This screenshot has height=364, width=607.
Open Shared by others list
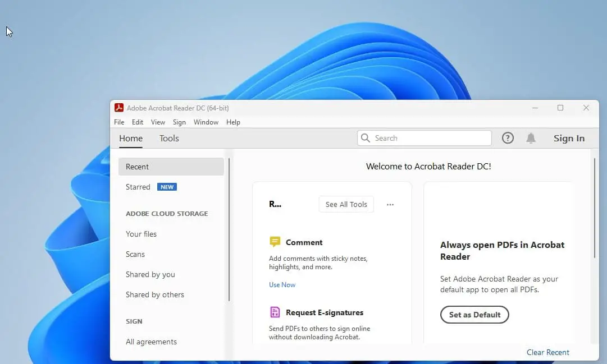click(x=155, y=294)
